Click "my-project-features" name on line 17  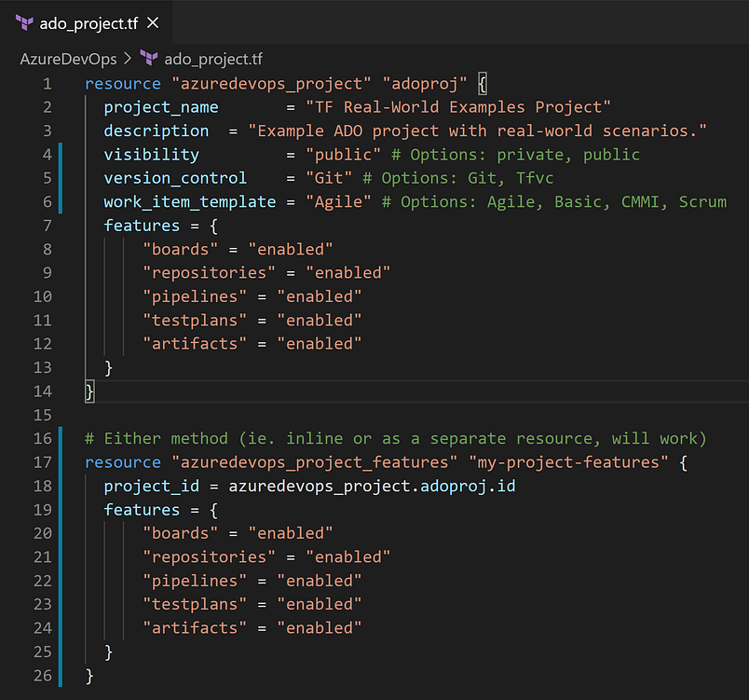(568, 462)
